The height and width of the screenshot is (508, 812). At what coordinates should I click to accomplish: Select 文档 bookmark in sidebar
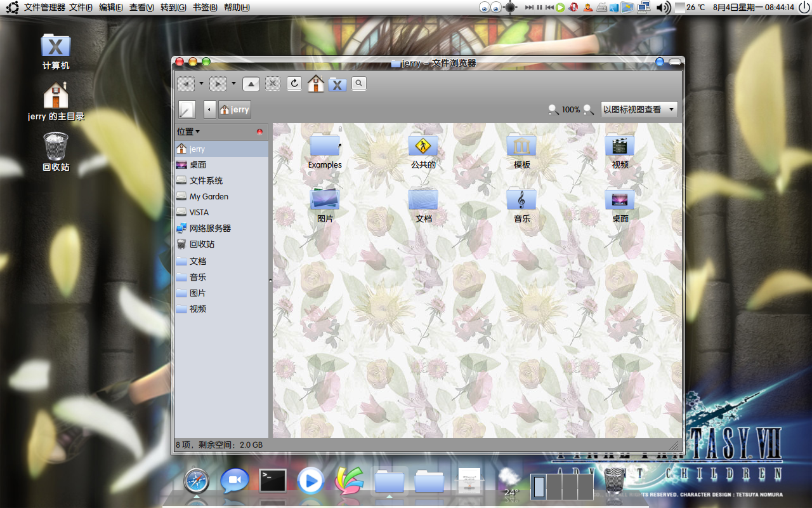(221, 261)
